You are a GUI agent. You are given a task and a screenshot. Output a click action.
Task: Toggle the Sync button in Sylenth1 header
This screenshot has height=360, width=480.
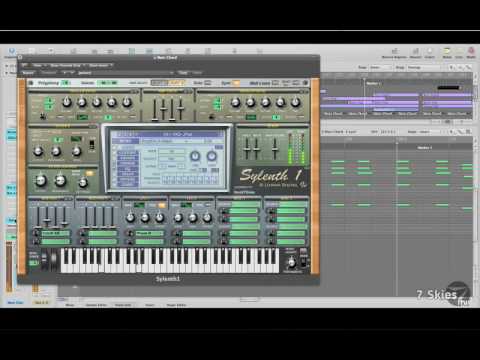236,83
